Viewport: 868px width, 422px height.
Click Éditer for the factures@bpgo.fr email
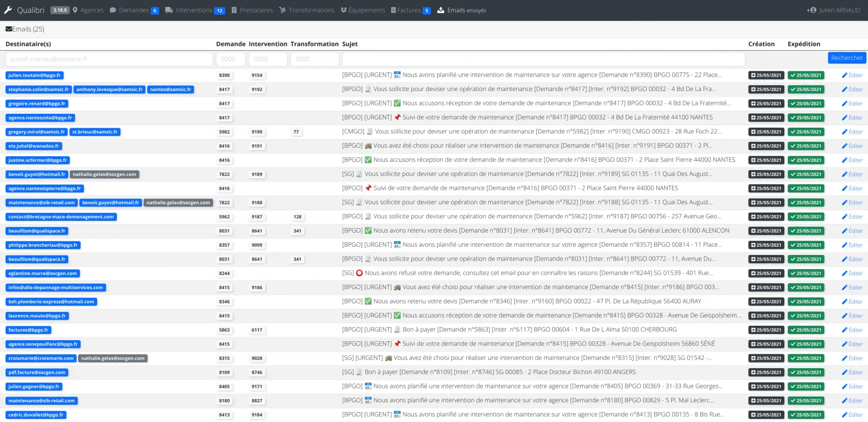tap(852, 330)
